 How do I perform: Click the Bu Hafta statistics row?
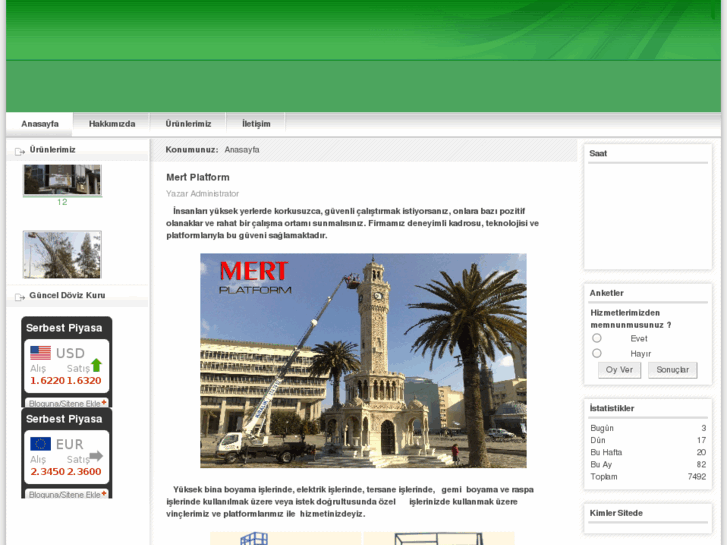(648, 452)
